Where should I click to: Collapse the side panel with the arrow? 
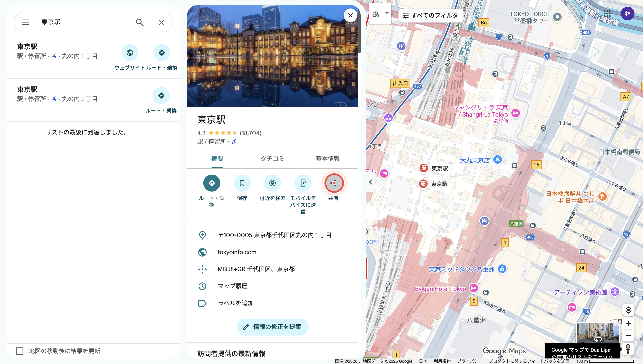(371, 182)
